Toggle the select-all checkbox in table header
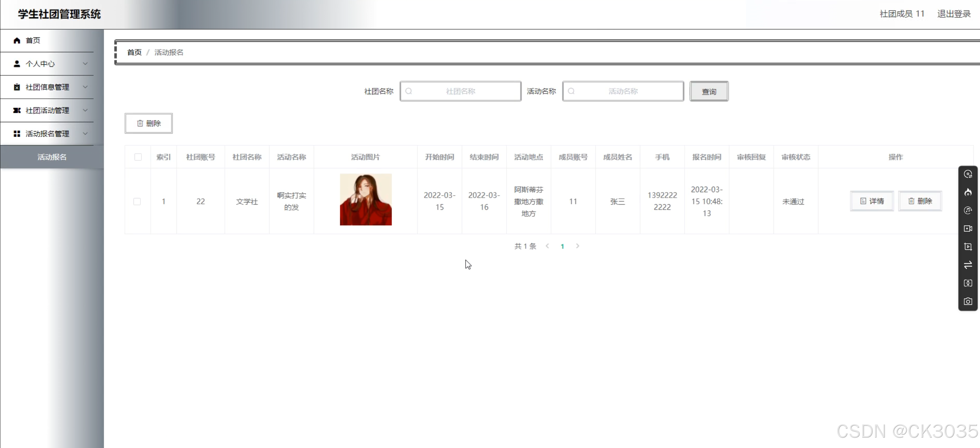The height and width of the screenshot is (448, 980). point(138,157)
